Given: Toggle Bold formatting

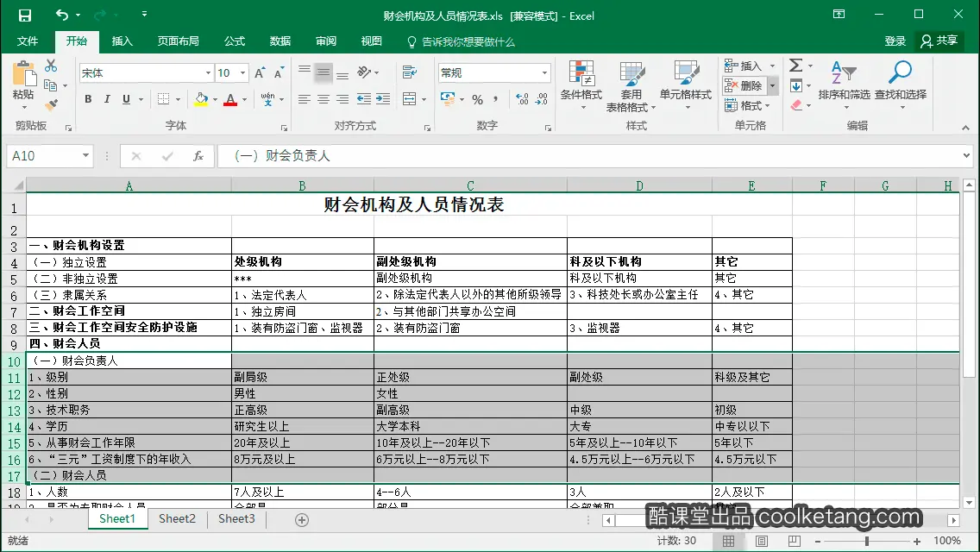Looking at the screenshot, I should click(88, 99).
